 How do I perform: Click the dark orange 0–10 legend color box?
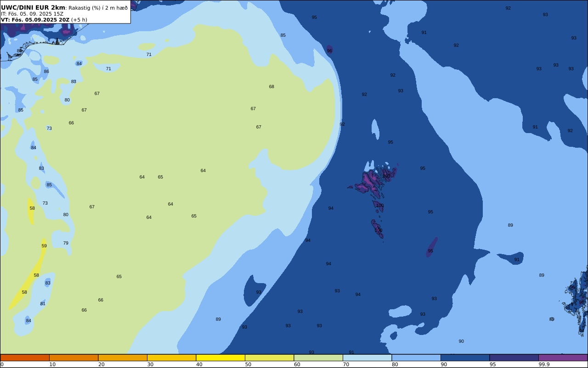click(x=25, y=357)
